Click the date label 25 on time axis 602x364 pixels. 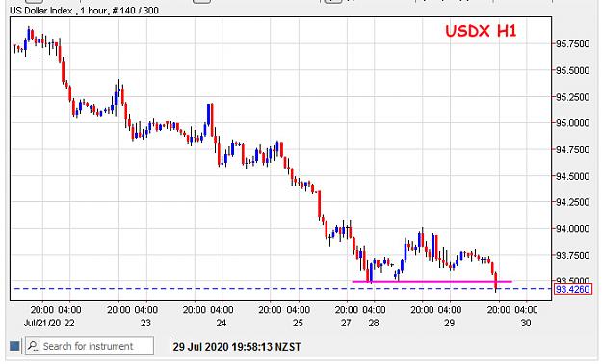click(298, 323)
